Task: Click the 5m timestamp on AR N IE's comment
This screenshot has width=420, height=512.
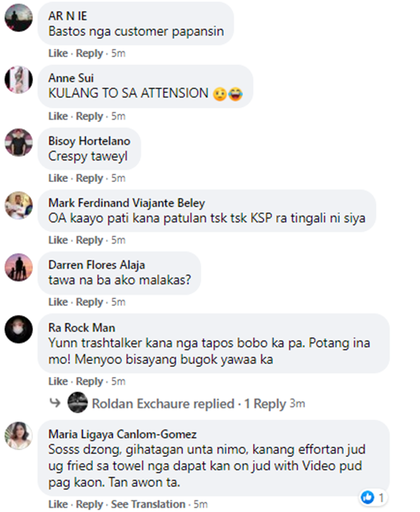Action: [118, 53]
